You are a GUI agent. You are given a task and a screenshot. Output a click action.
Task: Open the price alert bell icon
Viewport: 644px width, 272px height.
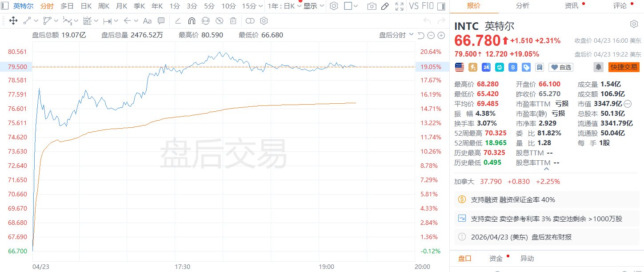coord(598,67)
